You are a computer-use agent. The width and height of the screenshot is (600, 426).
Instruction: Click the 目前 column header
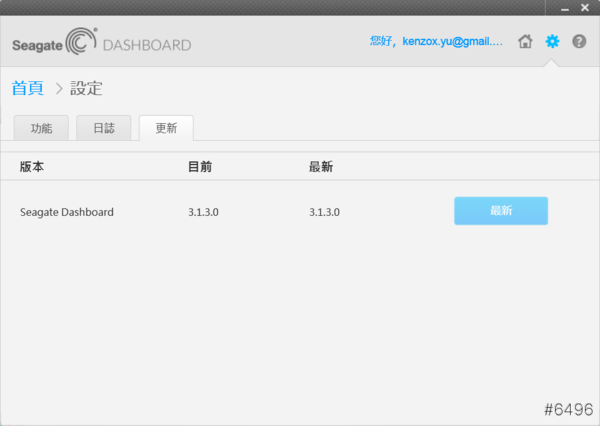point(200,166)
